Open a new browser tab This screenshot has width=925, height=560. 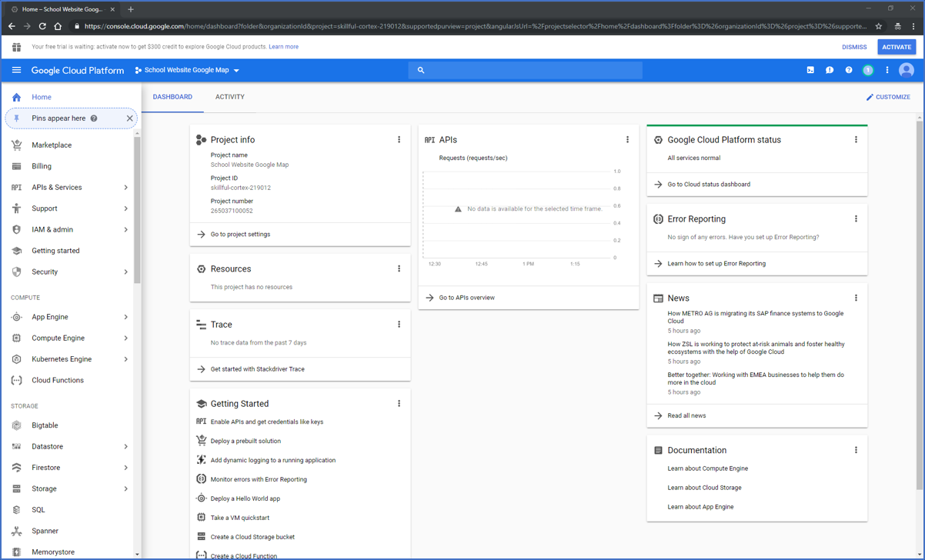tap(131, 9)
